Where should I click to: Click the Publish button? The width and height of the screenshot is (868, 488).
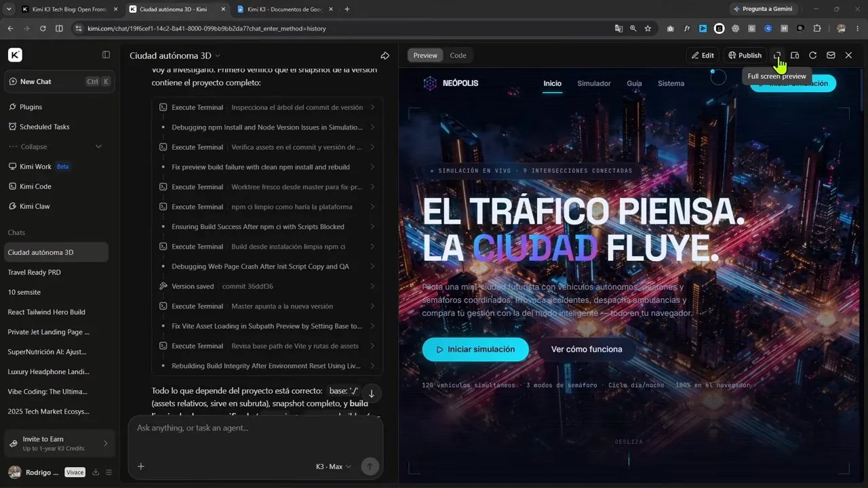pos(745,56)
